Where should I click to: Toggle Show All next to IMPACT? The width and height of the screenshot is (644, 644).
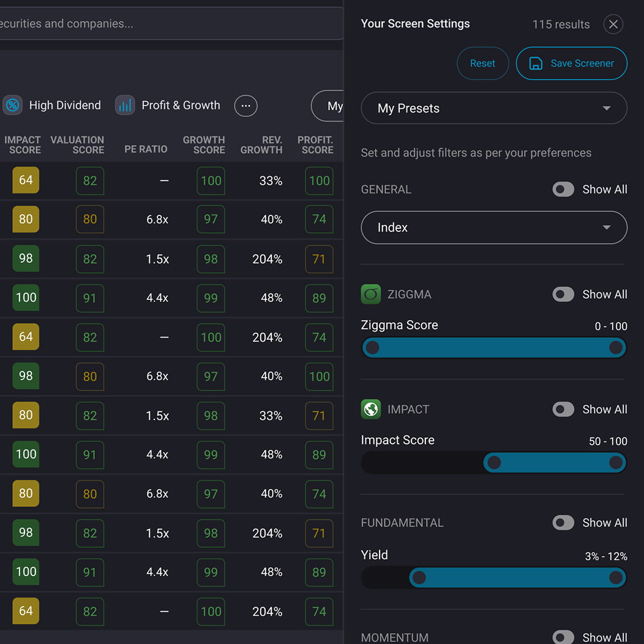[x=563, y=409]
